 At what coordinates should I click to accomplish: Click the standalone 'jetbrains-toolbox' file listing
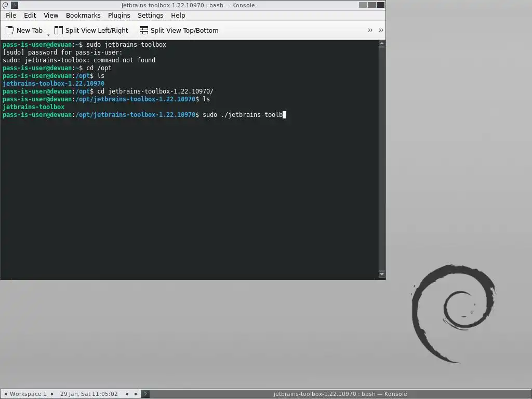(34, 107)
